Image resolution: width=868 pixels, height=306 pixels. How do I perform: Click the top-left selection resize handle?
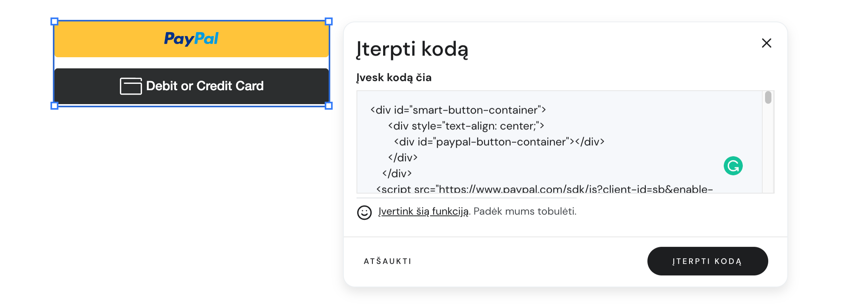tap(55, 21)
